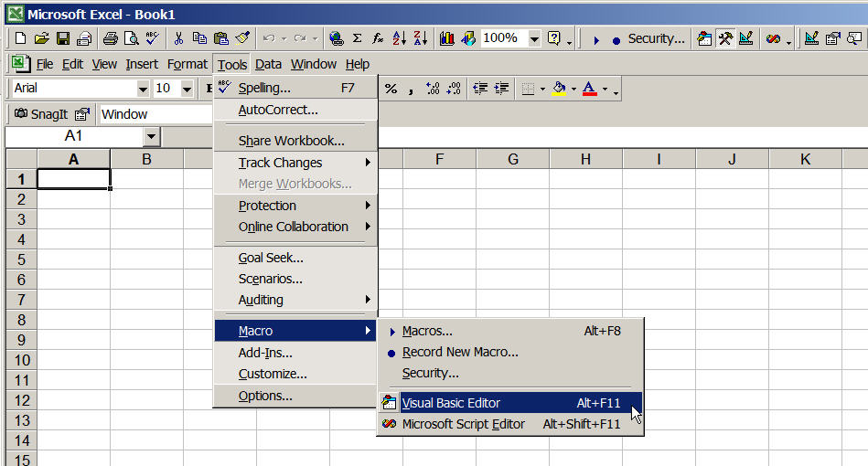This screenshot has width=868, height=466.
Task: Click the Excel workbook icon beside File
Action: pos(20,64)
